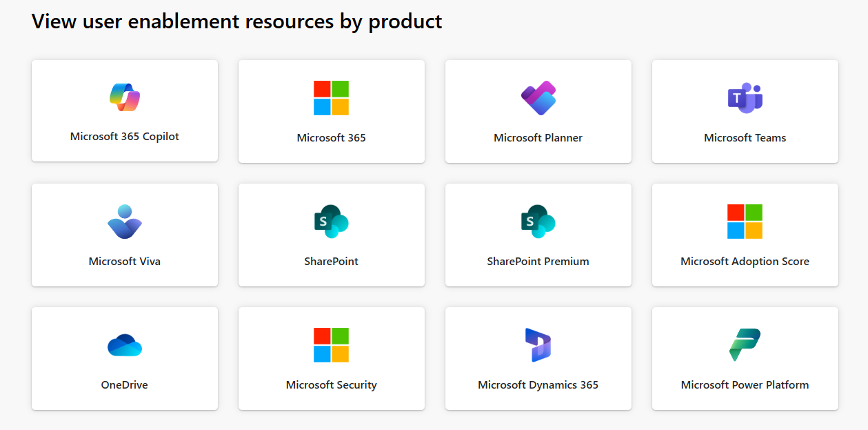This screenshot has width=868, height=430.
Task: Click the Microsoft Power Platform logo icon
Action: point(745,345)
